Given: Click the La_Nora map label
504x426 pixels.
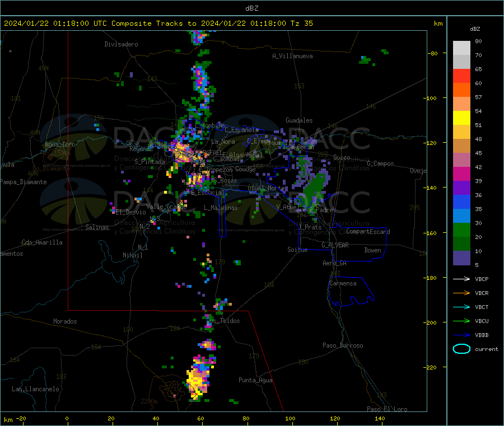Looking at the screenshot, I should tap(223, 142).
